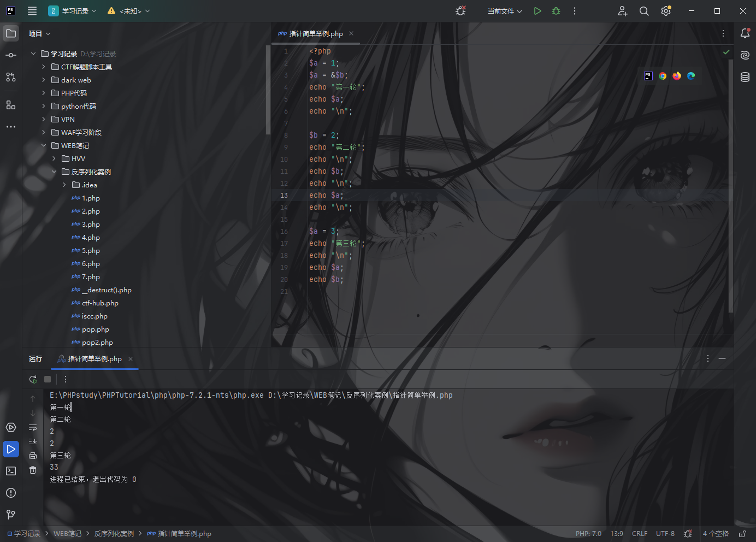The image size is (756, 542).
Task: Open the Database tool window
Action: pyautogui.click(x=745, y=77)
